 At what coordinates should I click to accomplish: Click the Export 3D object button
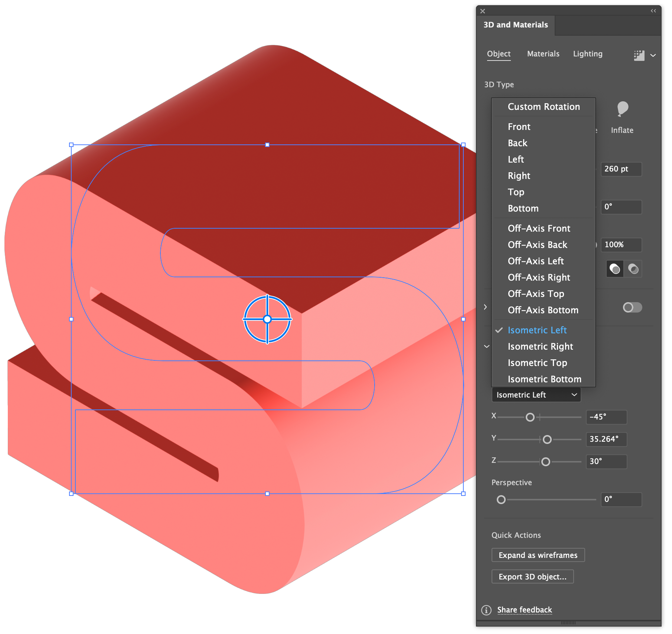pos(532,576)
